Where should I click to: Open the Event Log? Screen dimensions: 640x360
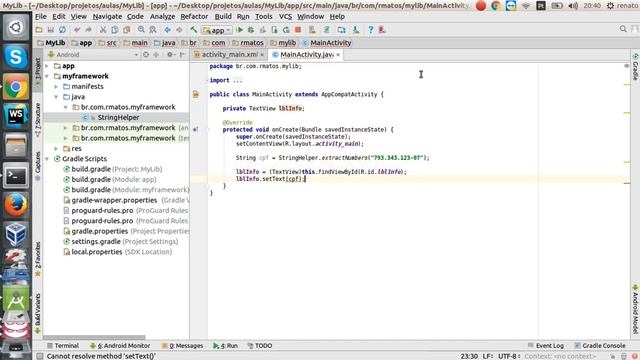(545, 346)
